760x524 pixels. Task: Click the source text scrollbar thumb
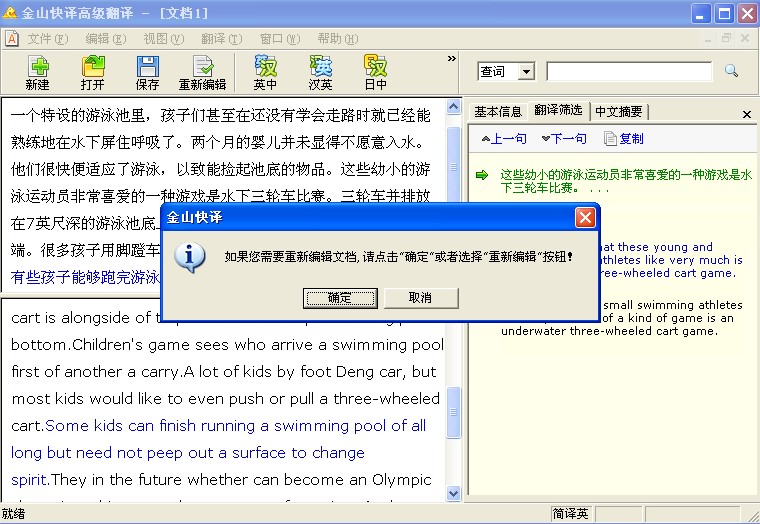tap(454, 167)
